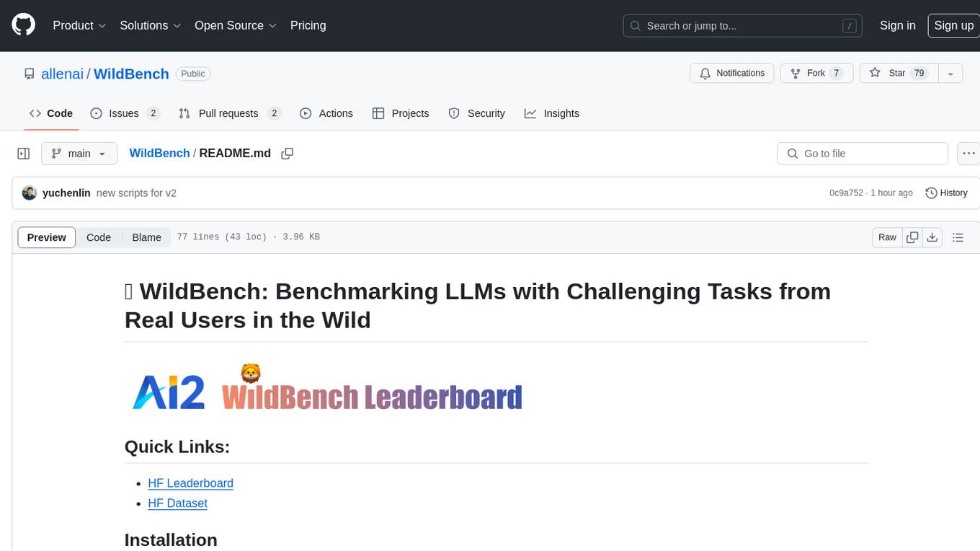This screenshot has height=551, width=980.
Task: Switch to the Actions tab
Action: click(x=326, y=113)
